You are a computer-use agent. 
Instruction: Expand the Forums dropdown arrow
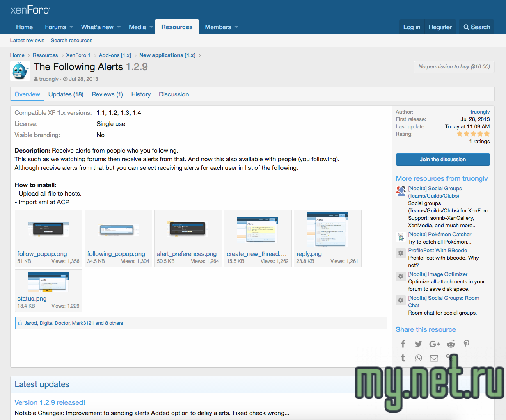(x=71, y=27)
